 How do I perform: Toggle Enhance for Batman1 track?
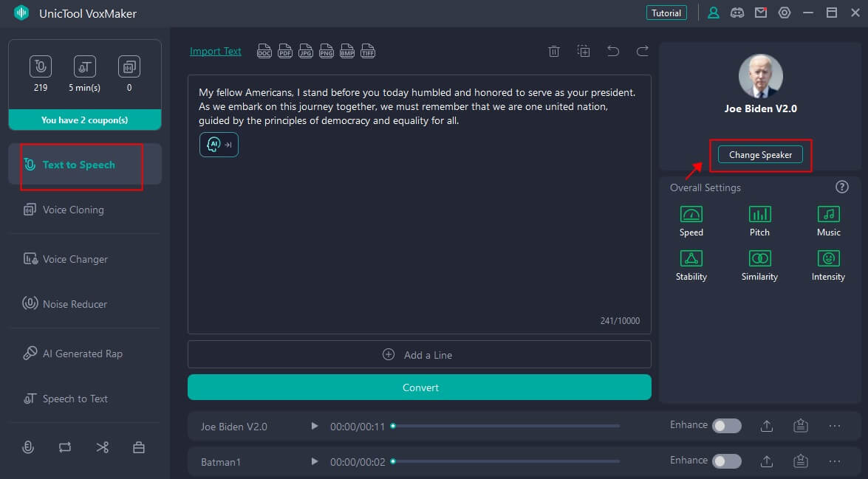tap(726, 461)
